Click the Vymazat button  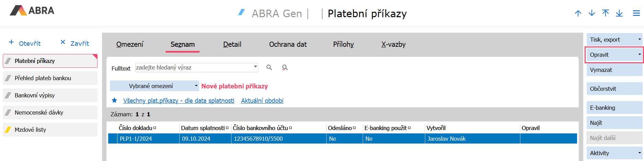pyautogui.click(x=614, y=70)
